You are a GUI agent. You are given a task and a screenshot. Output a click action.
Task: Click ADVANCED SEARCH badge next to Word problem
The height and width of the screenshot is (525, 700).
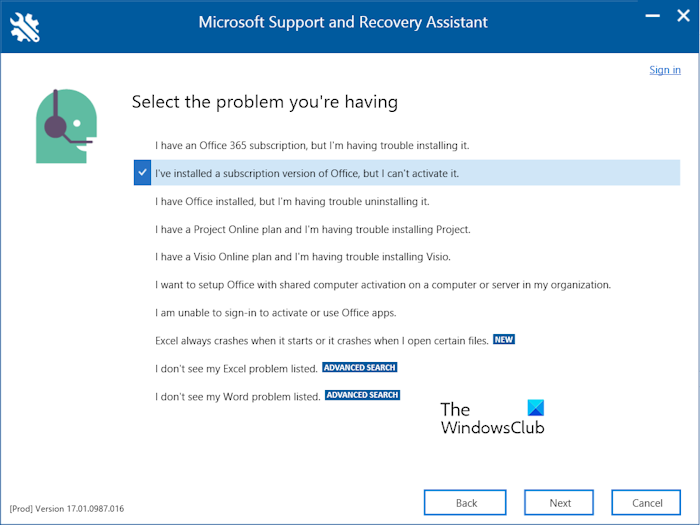[x=362, y=395]
